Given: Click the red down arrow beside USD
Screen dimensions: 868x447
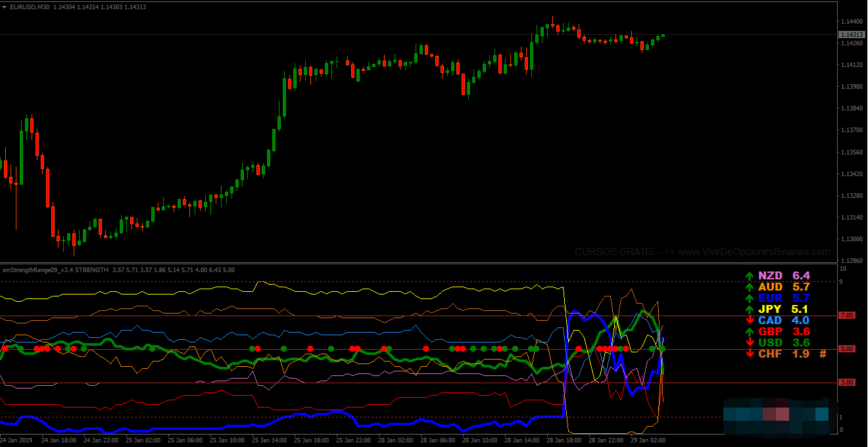Looking at the screenshot, I should (x=750, y=342).
